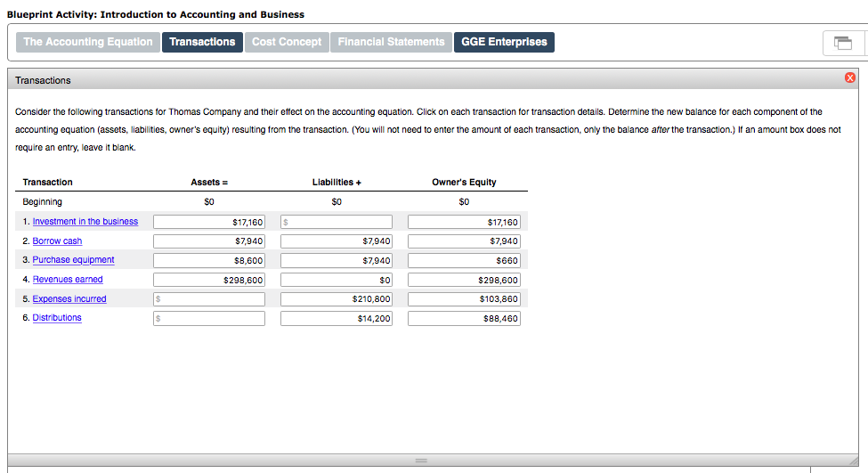Click empty Assets field for Distributions
The image size is (868, 473).
click(x=209, y=319)
